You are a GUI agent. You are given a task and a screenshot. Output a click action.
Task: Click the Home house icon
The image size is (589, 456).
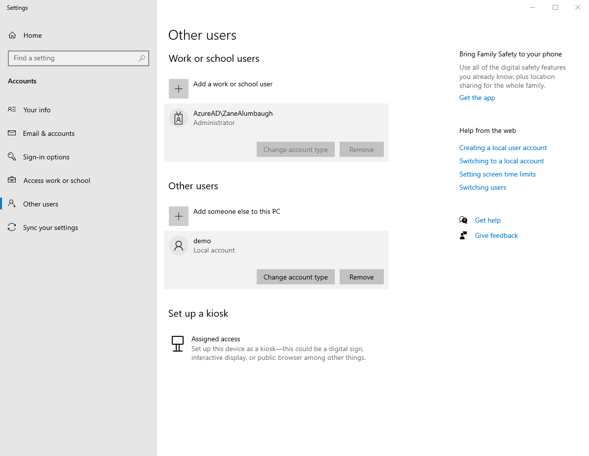(x=12, y=35)
